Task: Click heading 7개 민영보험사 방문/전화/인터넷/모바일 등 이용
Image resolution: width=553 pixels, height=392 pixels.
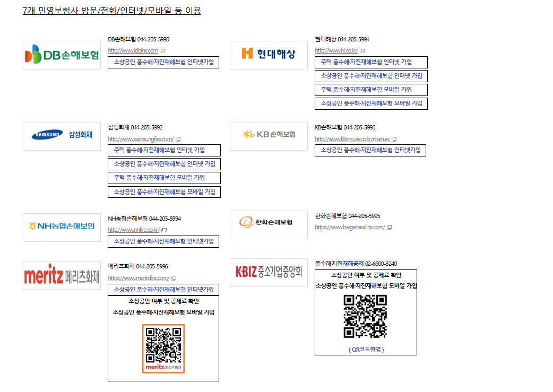Action: 112,11
